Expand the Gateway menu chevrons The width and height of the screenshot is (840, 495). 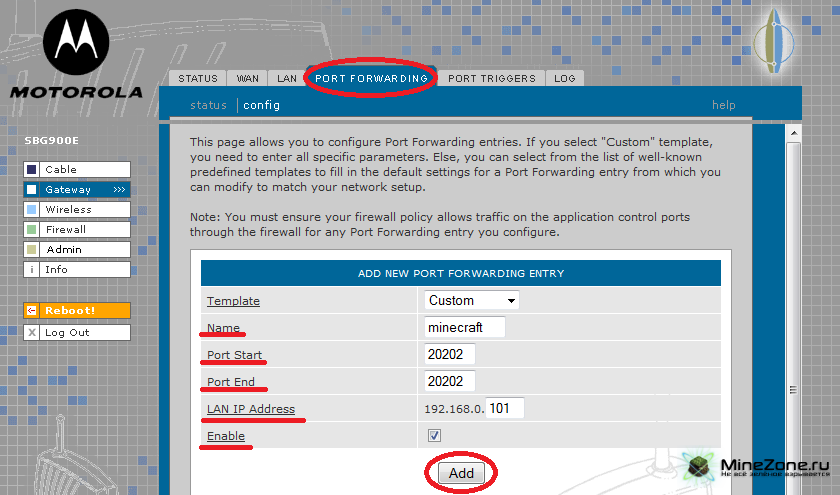[119, 189]
